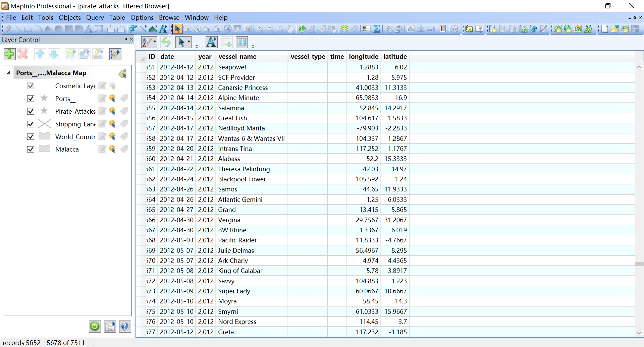Screen dimensions: 644x347
Task: Toggle auto-label tag for Malacca layer
Action: click(x=124, y=149)
